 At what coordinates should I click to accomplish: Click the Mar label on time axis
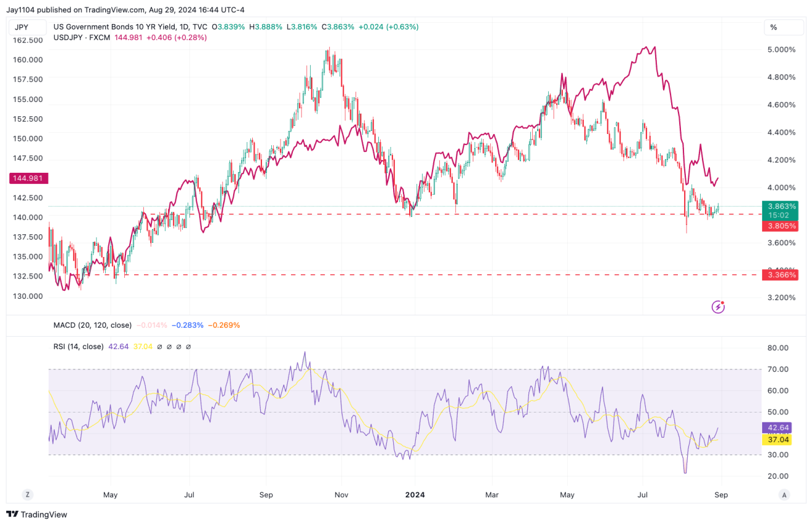coord(492,494)
